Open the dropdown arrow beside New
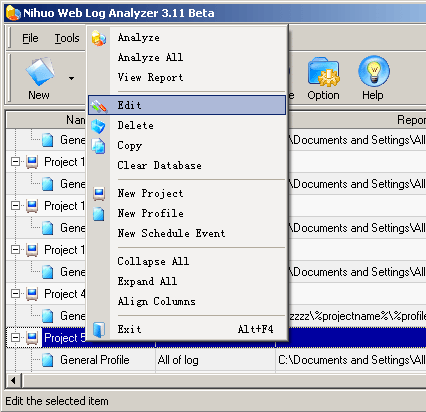The width and height of the screenshot is (426, 412). coord(71,79)
